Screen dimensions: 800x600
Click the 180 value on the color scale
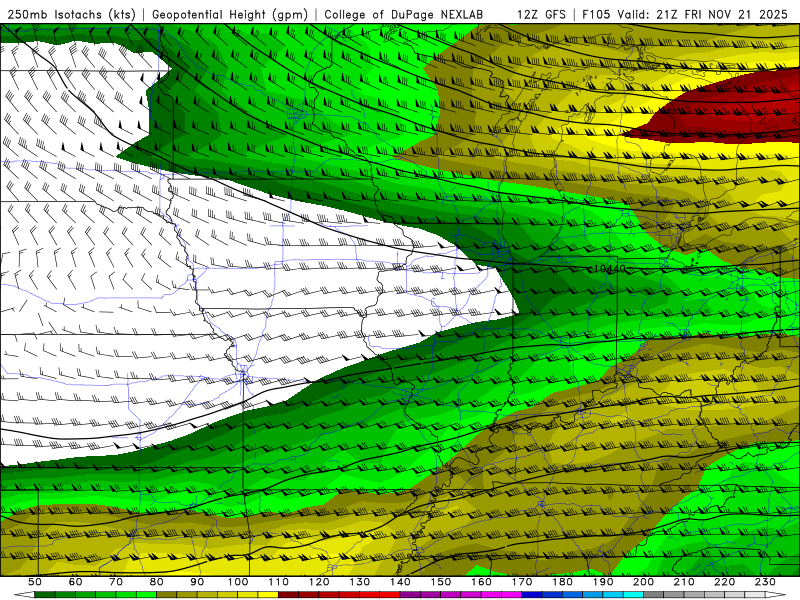click(562, 582)
